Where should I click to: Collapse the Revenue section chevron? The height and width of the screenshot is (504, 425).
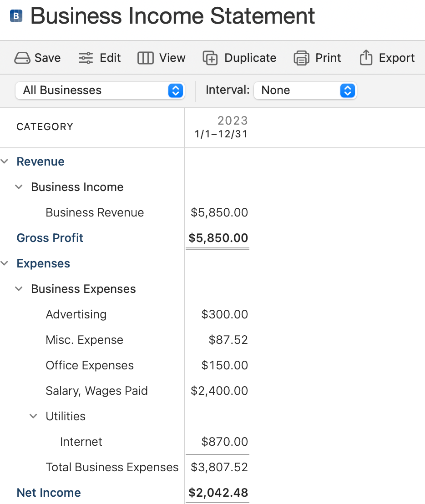click(x=5, y=161)
